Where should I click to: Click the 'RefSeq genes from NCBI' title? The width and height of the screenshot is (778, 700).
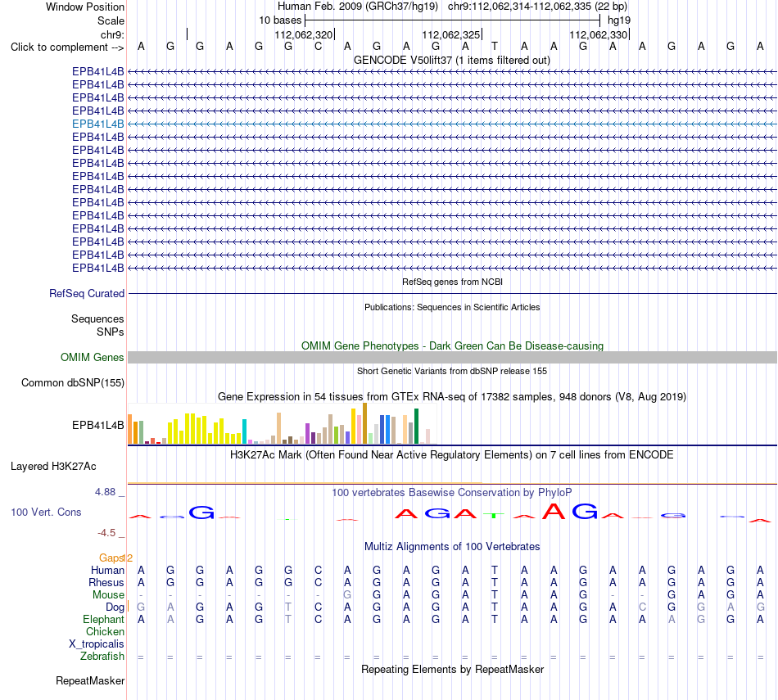452,282
